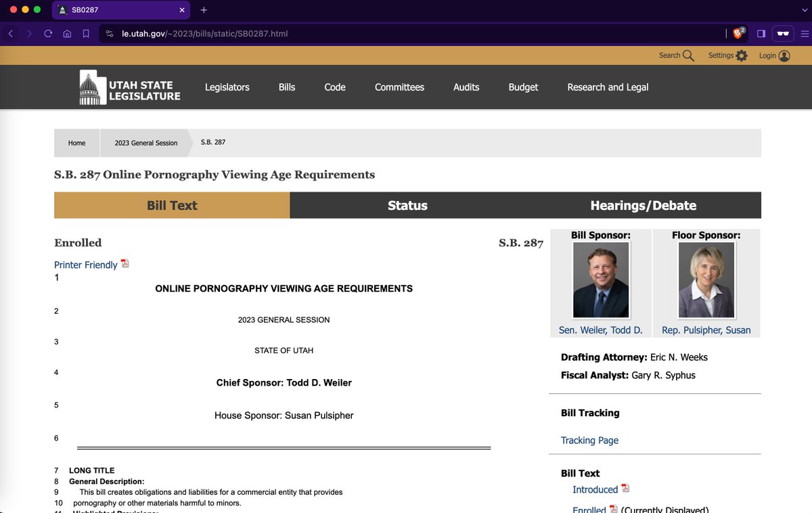The width and height of the screenshot is (812, 513).
Task: Click 'House Sponsor: Susan Pulsipher' text
Action: coord(284,415)
